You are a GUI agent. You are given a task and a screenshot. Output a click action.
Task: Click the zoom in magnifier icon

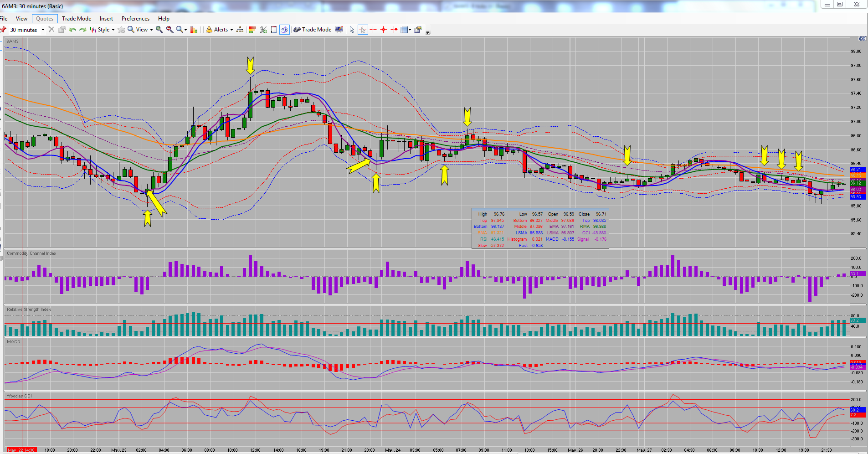click(x=159, y=30)
